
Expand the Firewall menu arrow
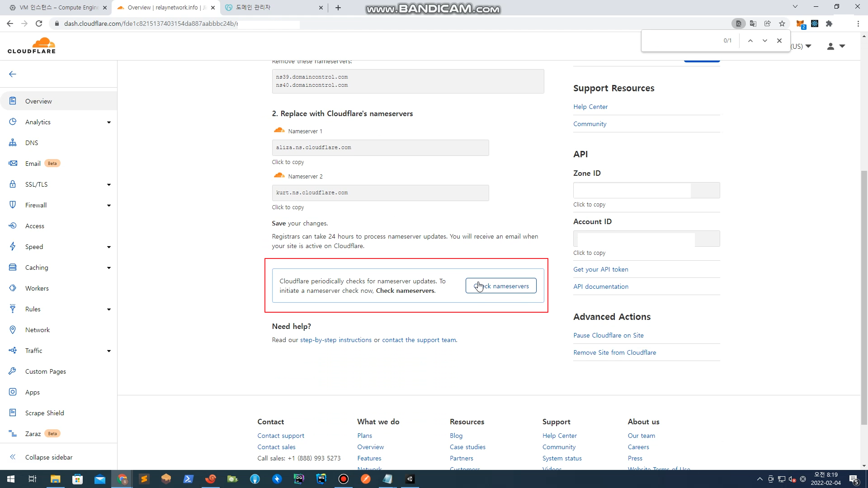[x=108, y=206]
